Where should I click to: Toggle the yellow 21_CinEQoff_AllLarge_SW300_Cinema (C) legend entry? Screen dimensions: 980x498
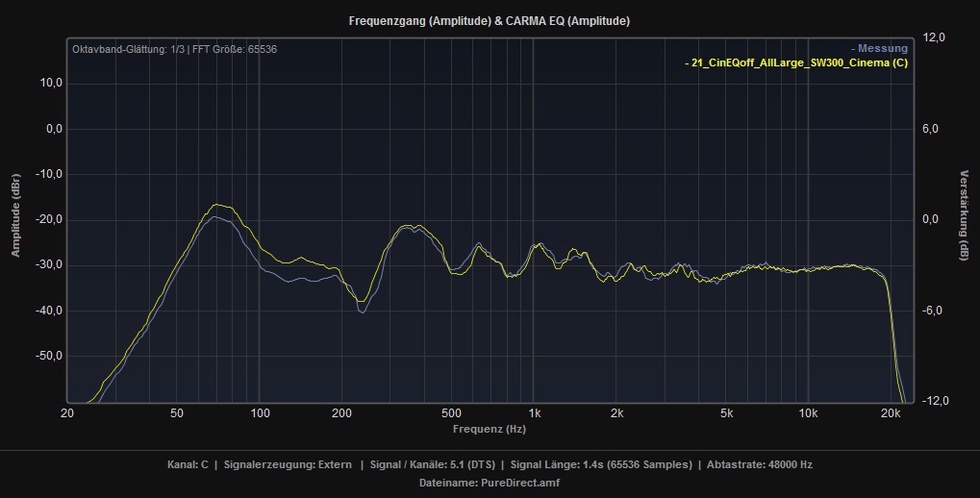795,63
